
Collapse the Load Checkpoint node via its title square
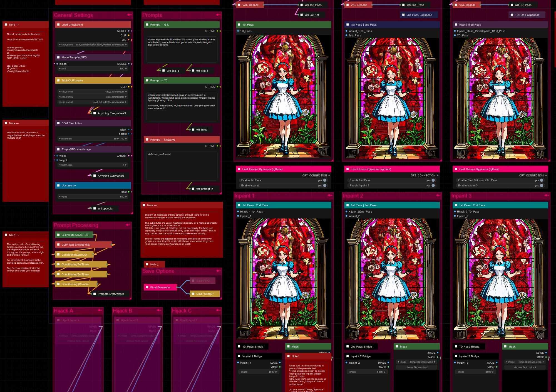coord(58,25)
